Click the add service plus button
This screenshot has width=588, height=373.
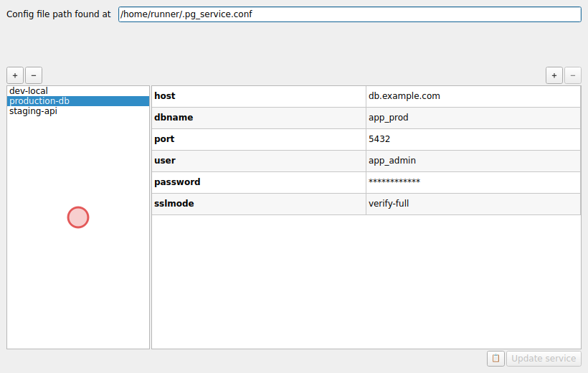[x=15, y=75]
